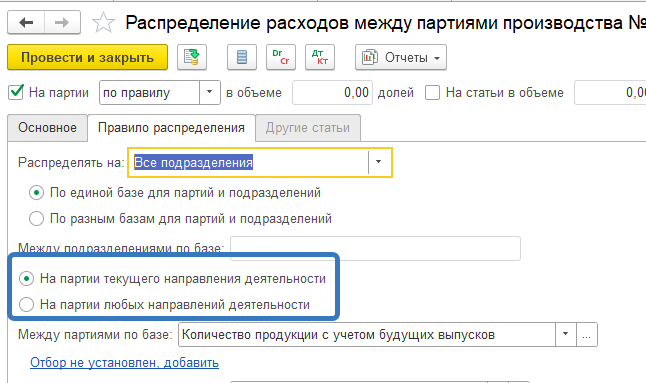Click Количество продукции с учетом будущих выпусков field
Screen dimensions: 646x383
click(x=367, y=334)
